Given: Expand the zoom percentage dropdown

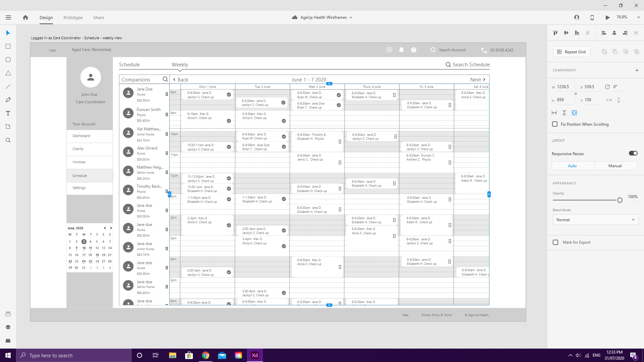Looking at the screenshot, I should coord(638,17).
